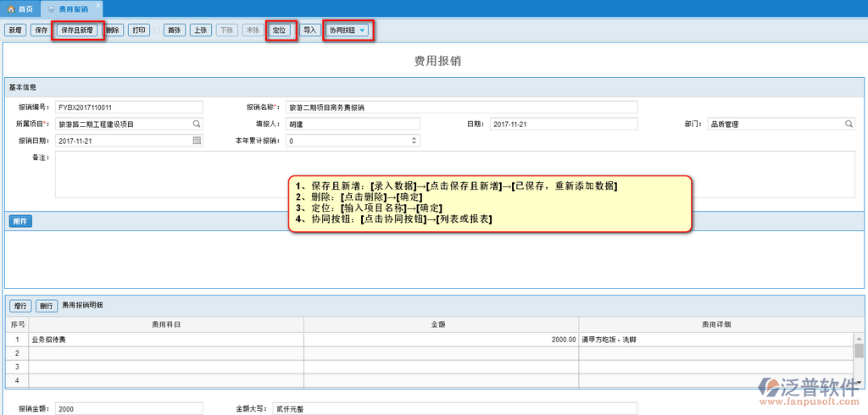The height and width of the screenshot is (415, 868).
Task: Click the search icon in 部门 field
Action: click(x=849, y=125)
